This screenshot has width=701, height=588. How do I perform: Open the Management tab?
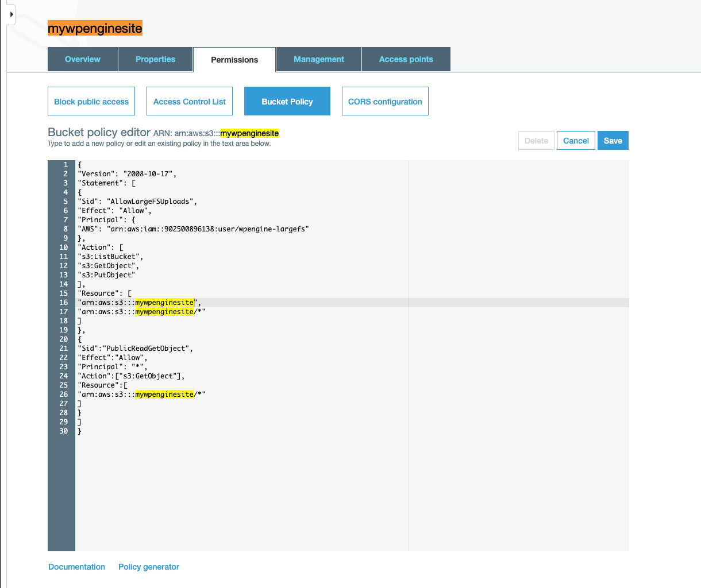(x=318, y=59)
